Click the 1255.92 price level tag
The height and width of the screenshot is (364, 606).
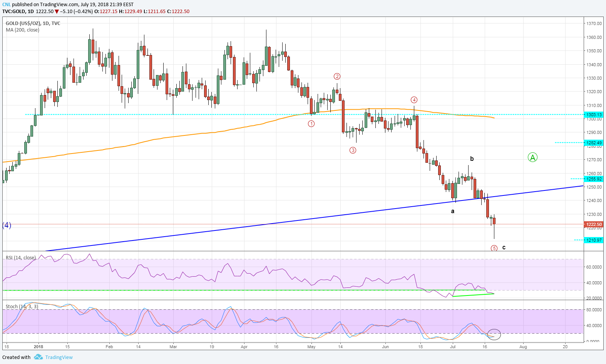pyautogui.click(x=594, y=179)
